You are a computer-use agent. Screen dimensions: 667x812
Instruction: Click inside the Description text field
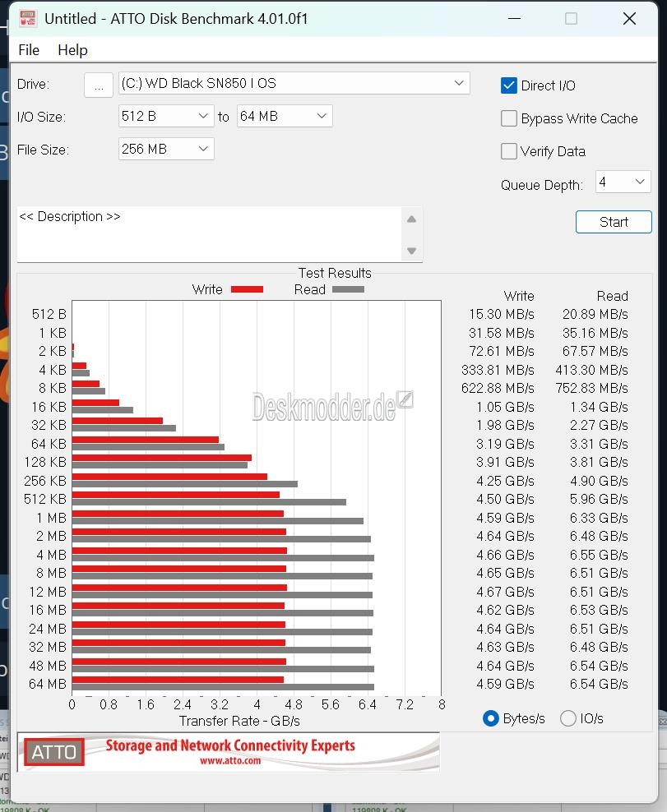210,234
